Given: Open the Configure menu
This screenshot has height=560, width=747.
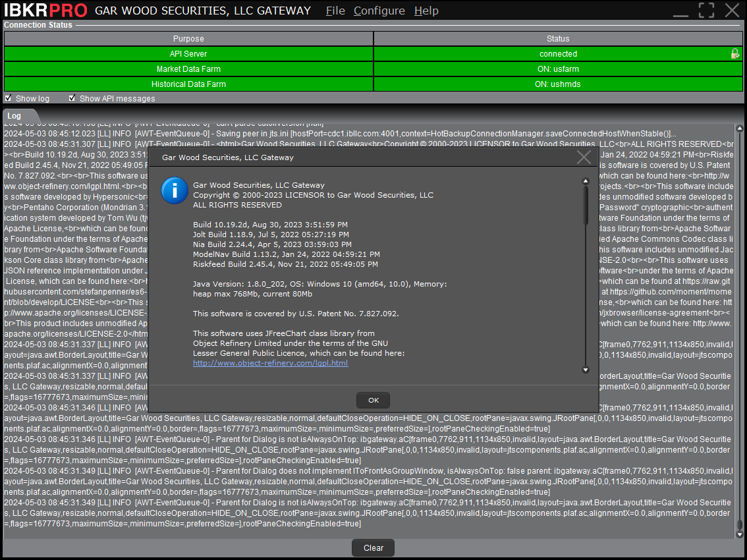Looking at the screenshot, I should click(379, 11).
